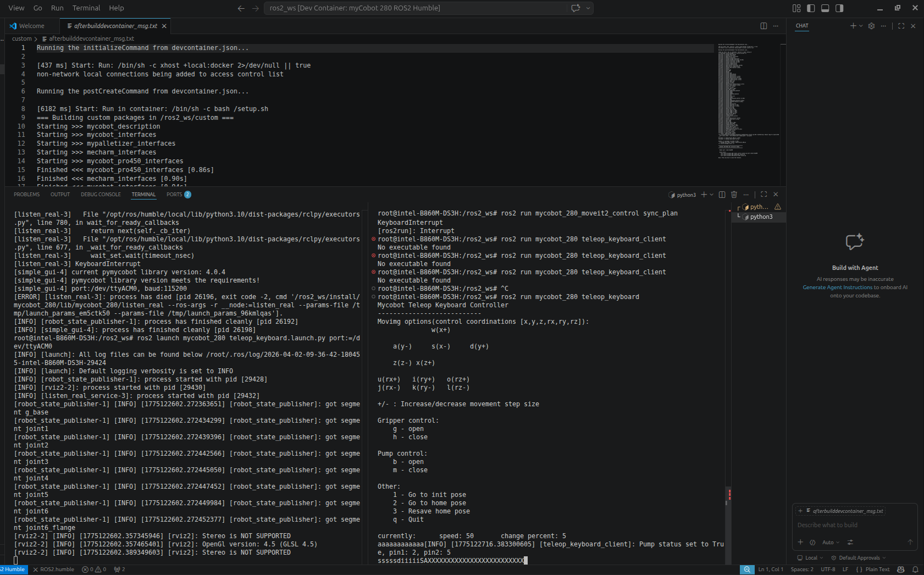Click the 'custom' breadcrumb segment
924x575 pixels.
pyautogui.click(x=22, y=38)
